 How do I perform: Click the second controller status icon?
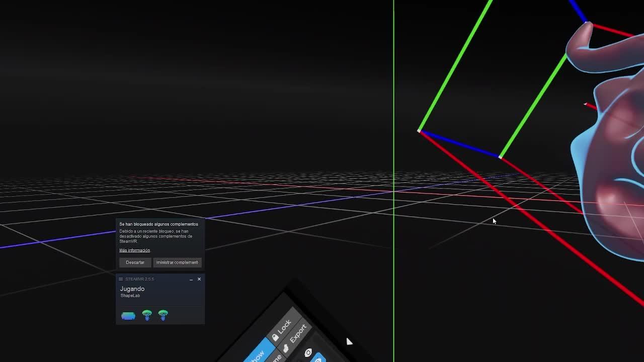pos(163,315)
